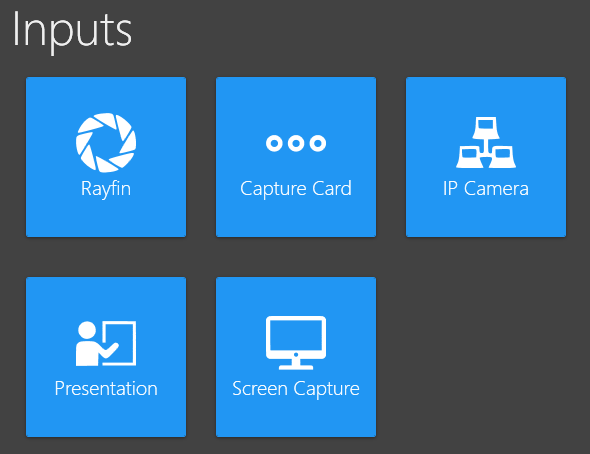This screenshot has width=590, height=454.
Task: Select the Capture Card three-dots icon
Action: [x=296, y=143]
